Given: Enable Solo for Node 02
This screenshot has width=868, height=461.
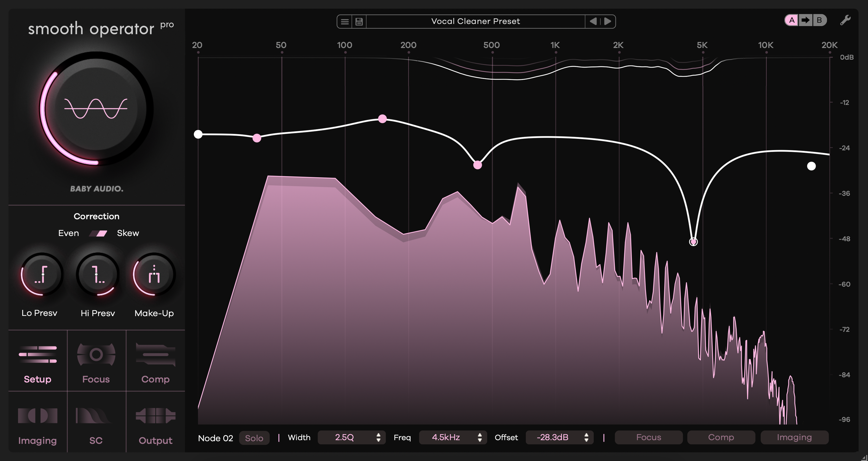Looking at the screenshot, I should click(254, 437).
